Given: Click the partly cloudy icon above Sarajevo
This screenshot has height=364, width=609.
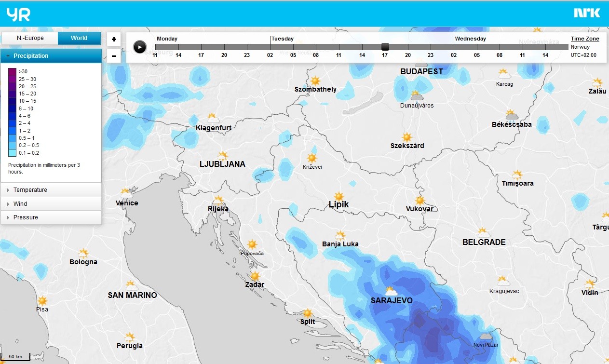Looking at the screenshot, I should [391, 291].
